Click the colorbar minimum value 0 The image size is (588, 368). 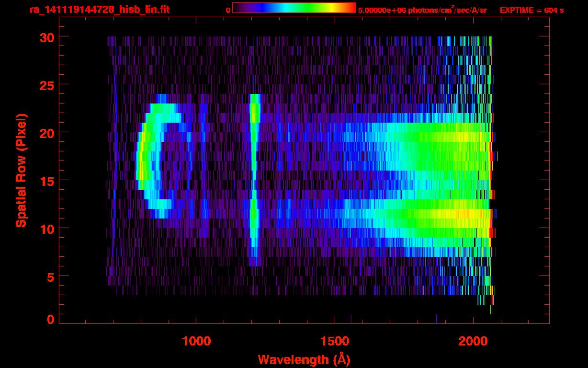click(x=228, y=10)
